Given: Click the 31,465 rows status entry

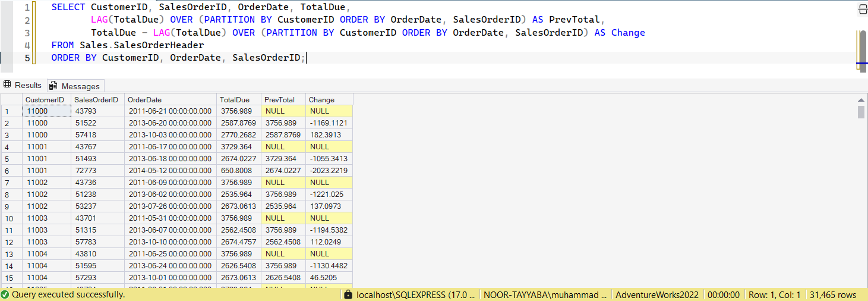Looking at the screenshot, I should click(833, 294).
